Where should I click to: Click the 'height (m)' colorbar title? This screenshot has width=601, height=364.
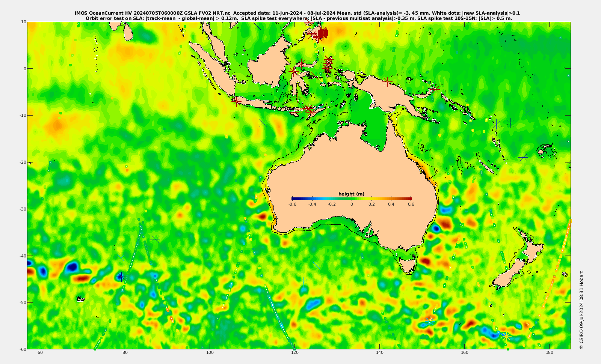pyautogui.click(x=351, y=194)
